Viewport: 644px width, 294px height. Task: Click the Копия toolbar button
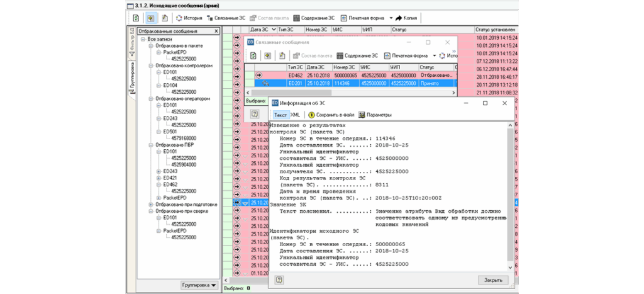pyautogui.click(x=406, y=18)
